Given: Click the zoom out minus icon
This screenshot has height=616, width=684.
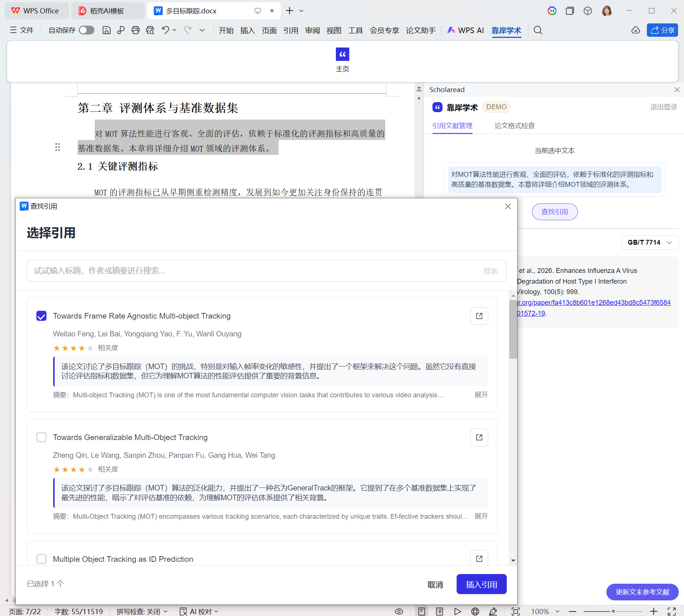Looking at the screenshot, I should 573,612.
